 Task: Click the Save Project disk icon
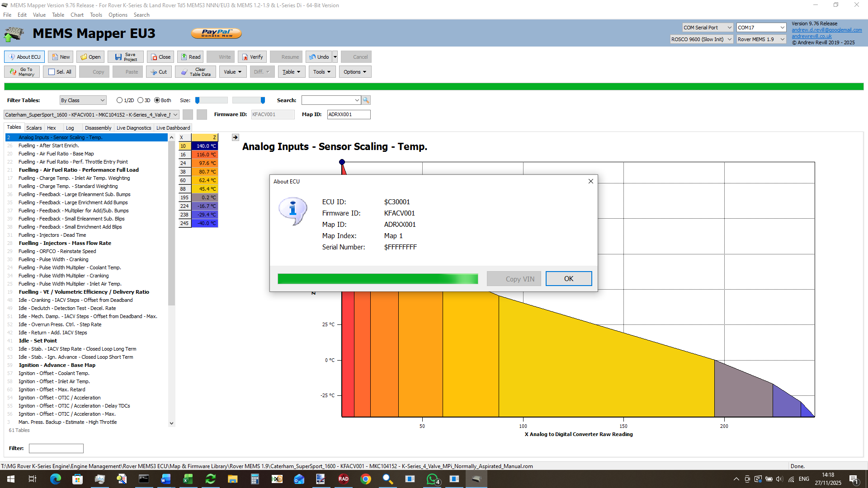click(x=118, y=57)
